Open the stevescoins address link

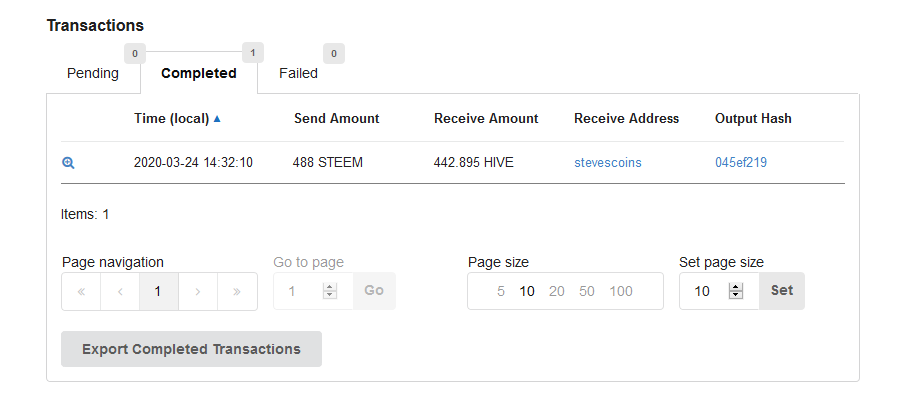[608, 163]
